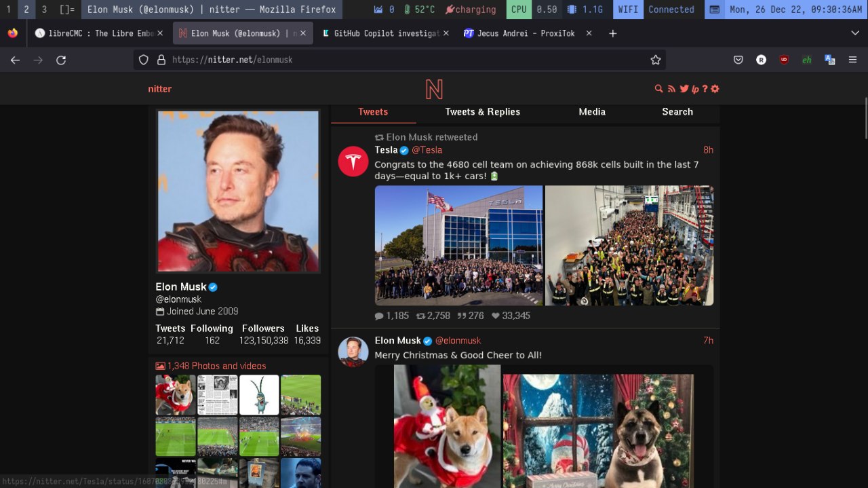Image resolution: width=868 pixels, height=488 pixels.
Task: Open @elonmusk handle in Christmas tweet
Action: [x=458, y=341]
